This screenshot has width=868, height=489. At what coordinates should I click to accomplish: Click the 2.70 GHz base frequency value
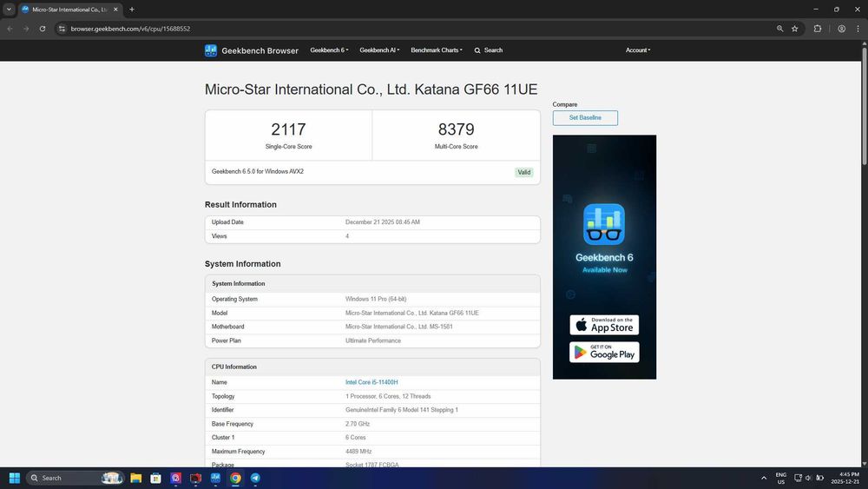(358, 424)
